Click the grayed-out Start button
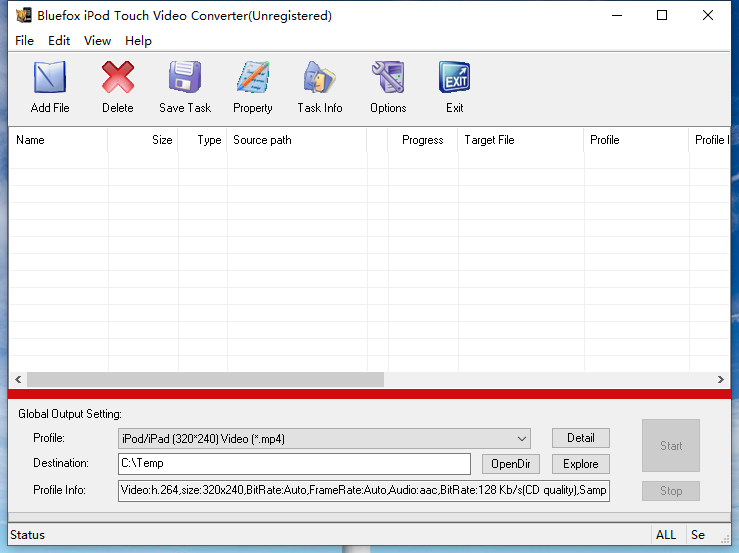 click(x=671, y=446)
